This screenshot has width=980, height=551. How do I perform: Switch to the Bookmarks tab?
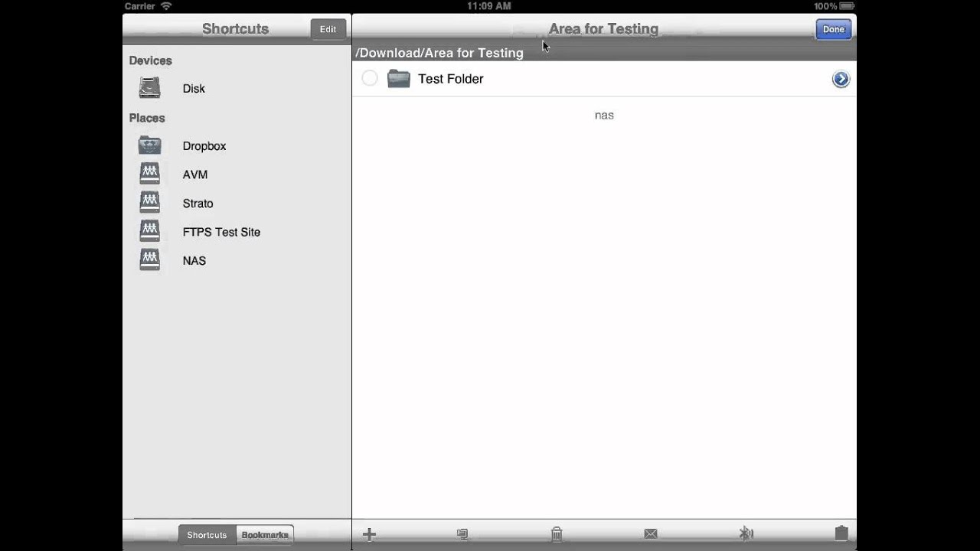pos(265,535)
